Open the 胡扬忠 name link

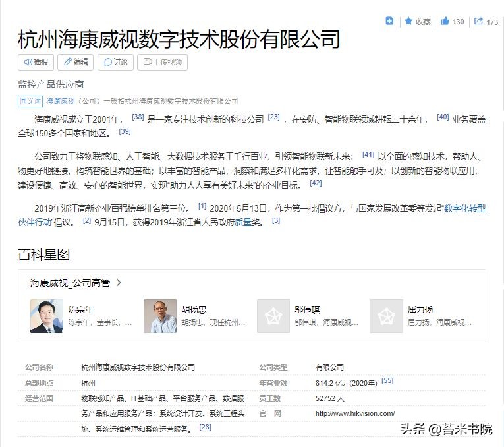pyautogui.click(x=194, y=310)
